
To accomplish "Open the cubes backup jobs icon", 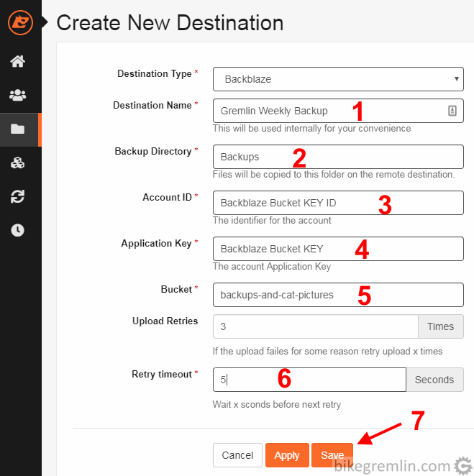I will (x=17, y=163).
